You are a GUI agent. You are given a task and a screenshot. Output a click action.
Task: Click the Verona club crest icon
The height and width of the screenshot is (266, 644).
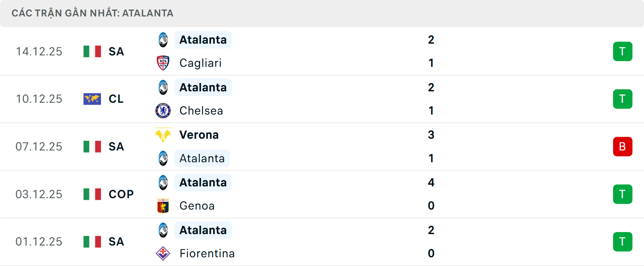[x=163, y=135]
